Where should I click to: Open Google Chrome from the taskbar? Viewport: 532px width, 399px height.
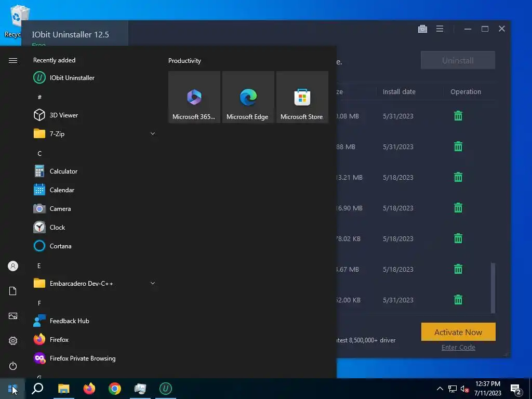coord(115,389)
